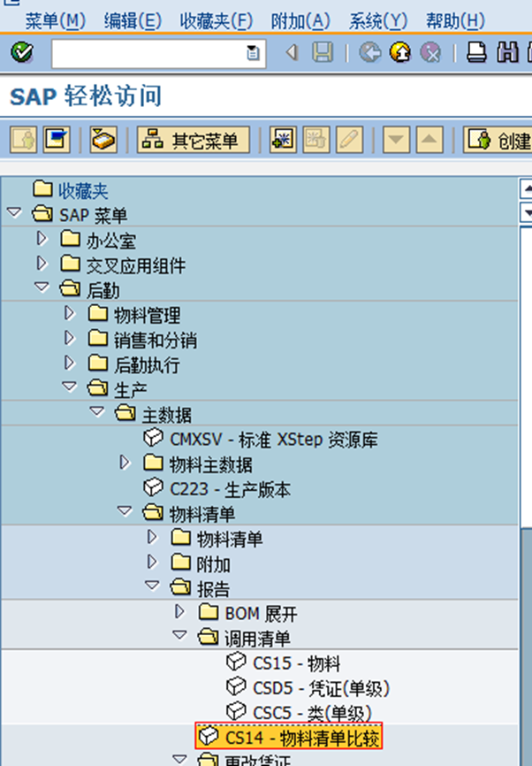Viewport: 532px width, 766px height.
Task: Select the 收藏夹 folder in tree
Action: [x=83, y=190]
